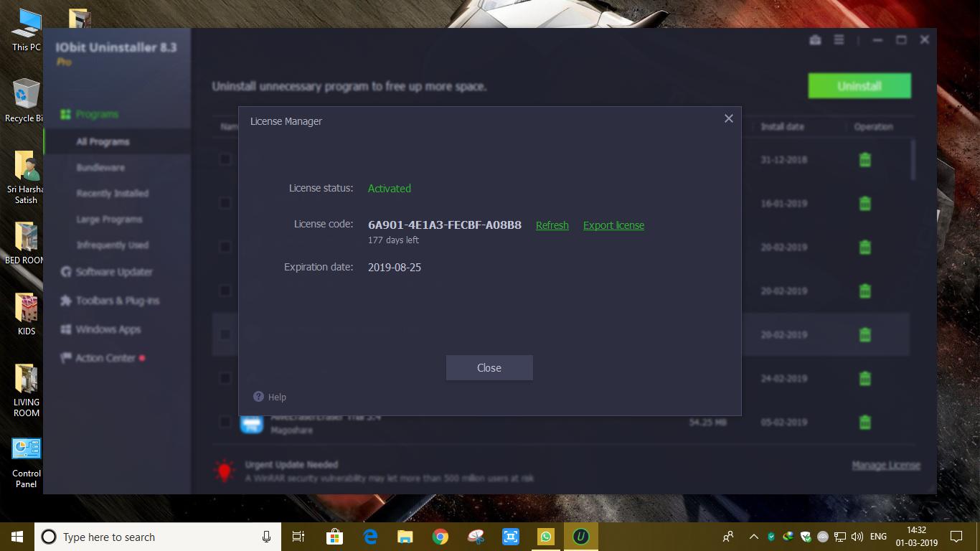
Task: Select the BED ROOM desktop folder
Action: tap(27, 243)
